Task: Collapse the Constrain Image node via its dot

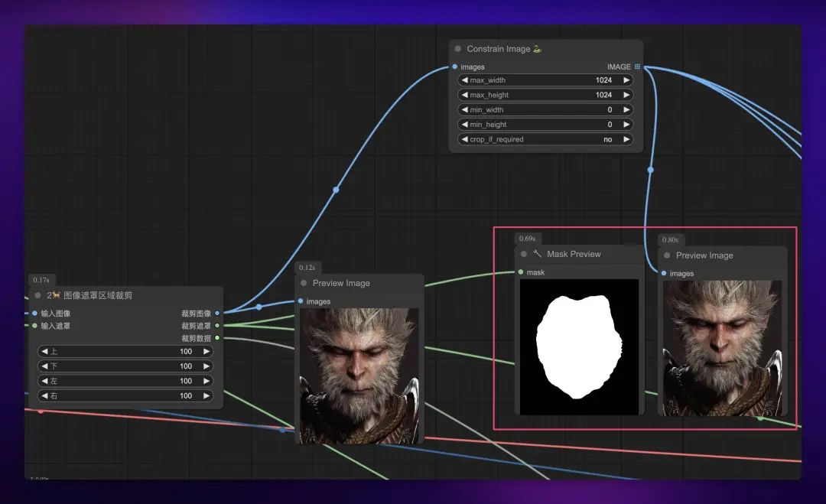Action: point(458,49)
